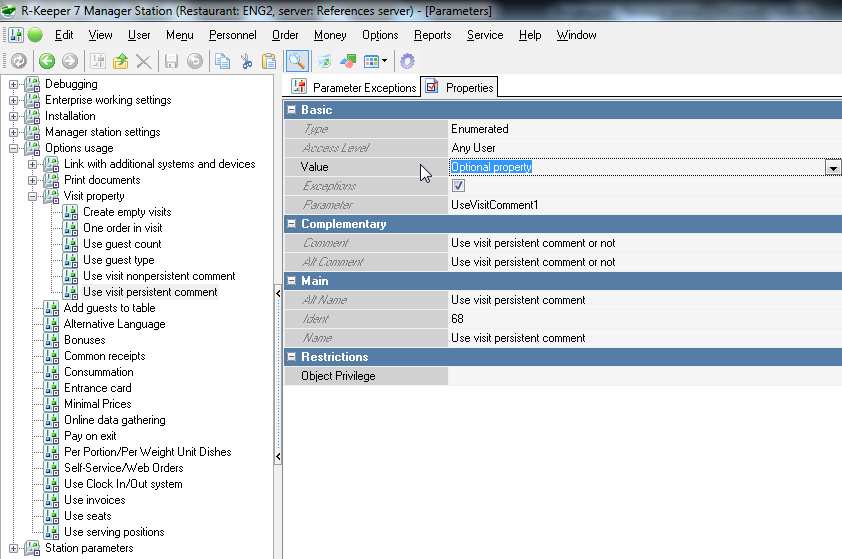Expand the Print documents node
842x559 pixels.
(x=33, y=180)
